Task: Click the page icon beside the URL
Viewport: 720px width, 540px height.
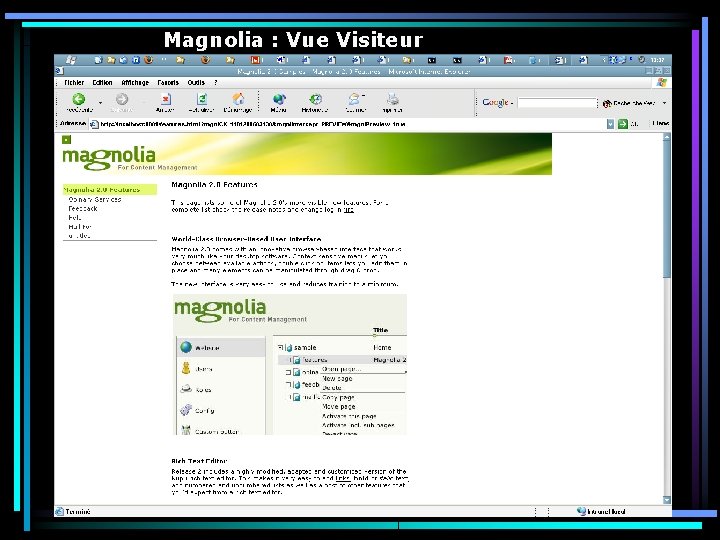Action: (94, 124)
